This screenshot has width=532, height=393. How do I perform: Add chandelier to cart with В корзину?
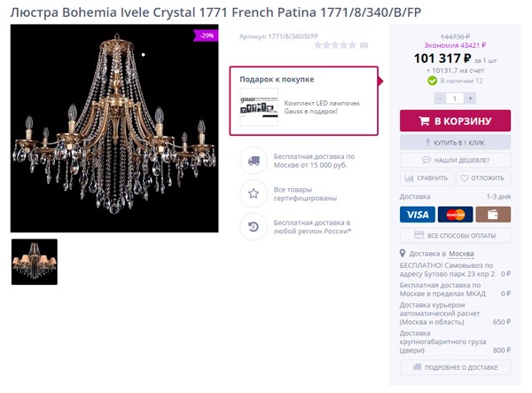tap(455, 121)
